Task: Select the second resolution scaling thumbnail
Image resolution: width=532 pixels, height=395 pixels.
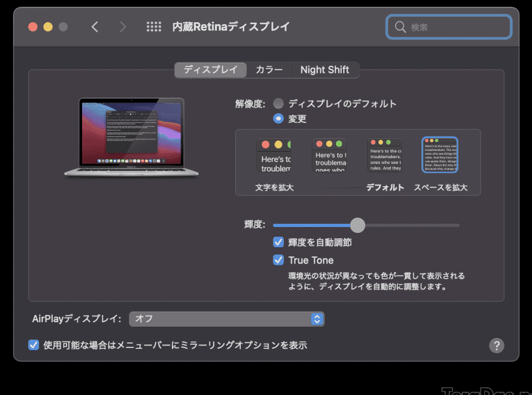Action: pos(329,156)
